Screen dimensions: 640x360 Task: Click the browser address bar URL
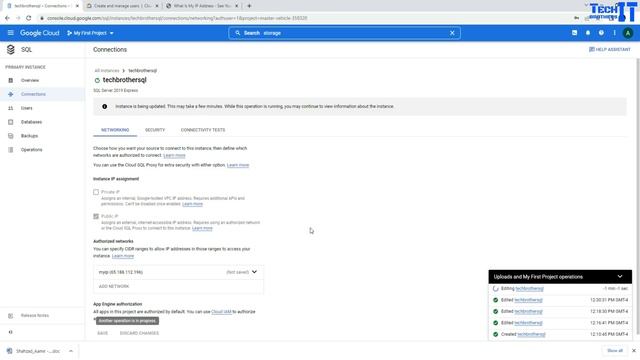click(x=177, y=18)
